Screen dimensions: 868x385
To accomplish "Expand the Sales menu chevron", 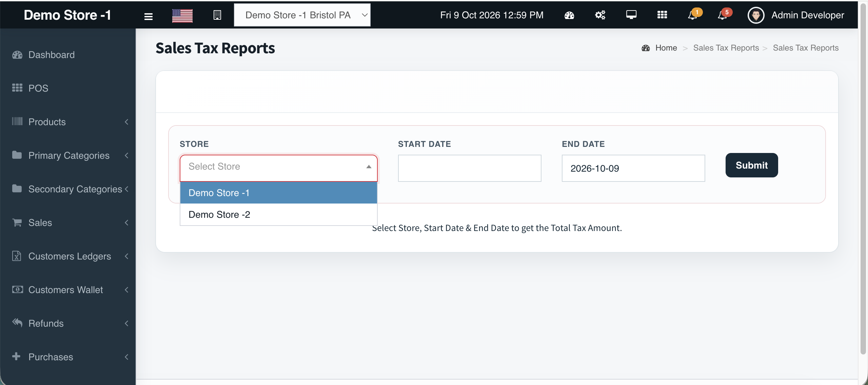I will [126, 223].
